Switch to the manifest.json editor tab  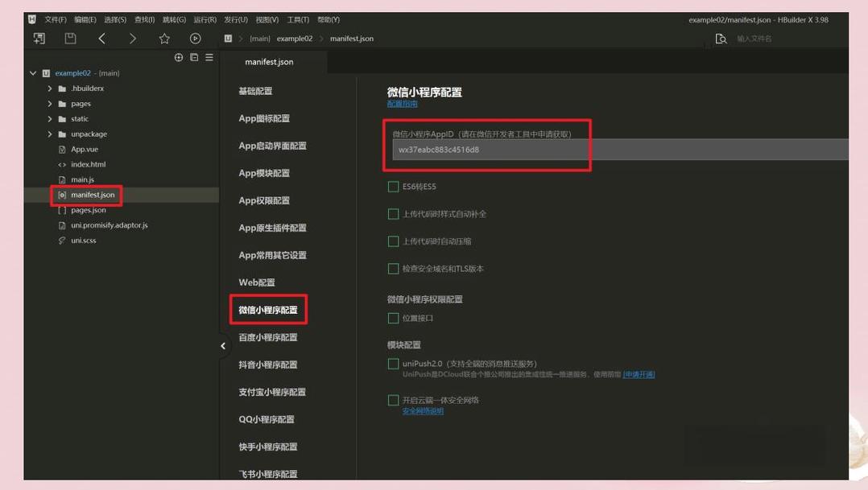[x=269, y=62]
